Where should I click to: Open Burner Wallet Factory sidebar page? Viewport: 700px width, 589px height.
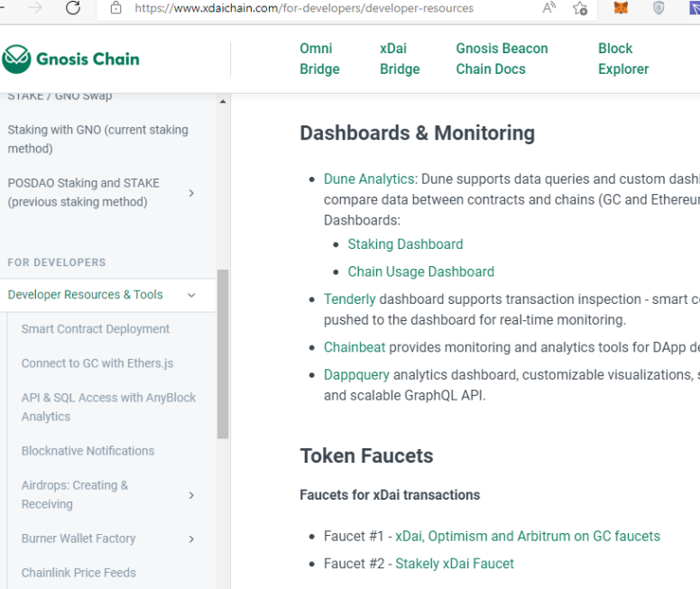click(x=78, y=538)
